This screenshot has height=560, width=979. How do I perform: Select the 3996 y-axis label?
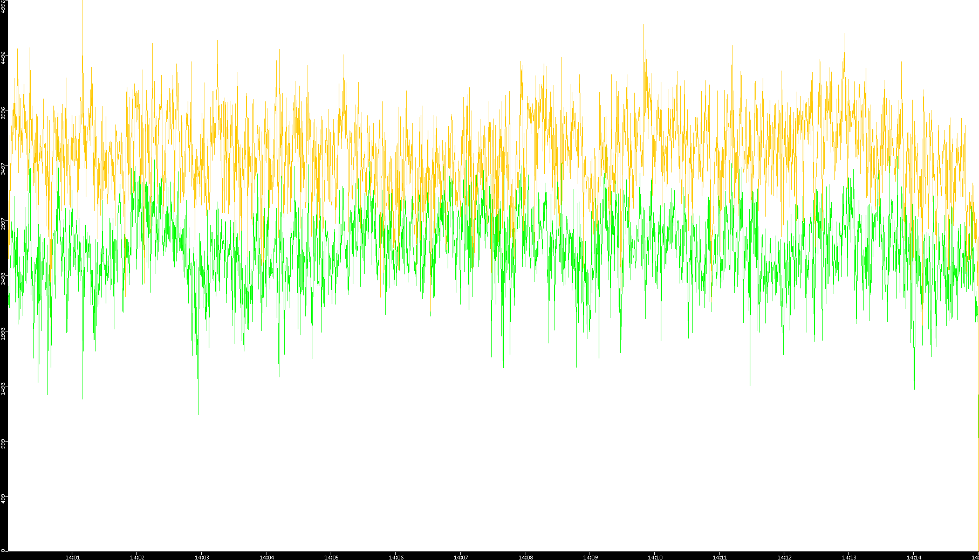[4, 113]
